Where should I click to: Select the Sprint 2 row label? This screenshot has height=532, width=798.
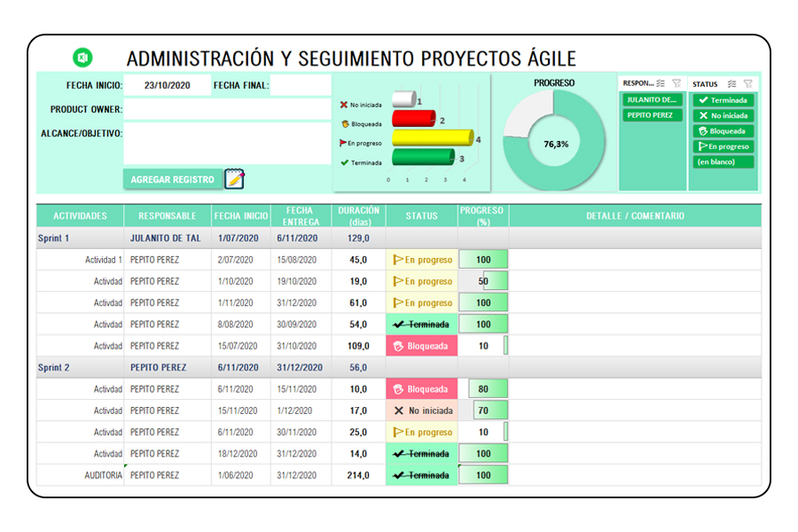pos(53,368)
